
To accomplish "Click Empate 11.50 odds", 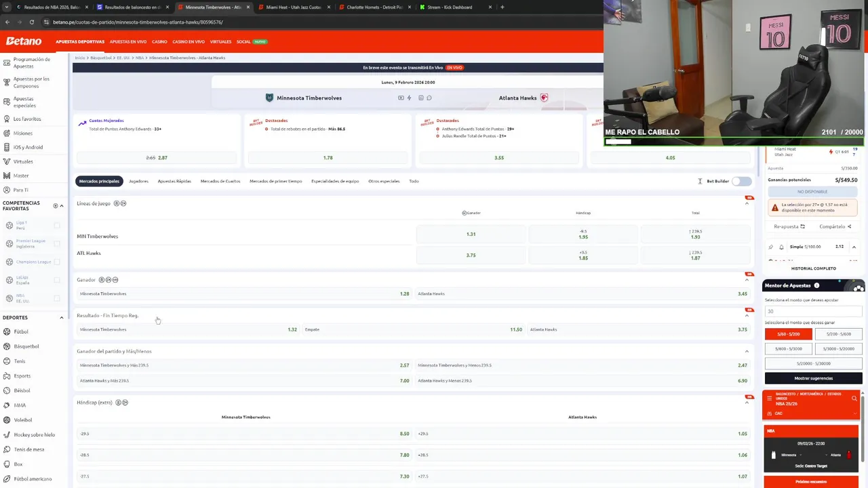I will click(x=414, y=329).
